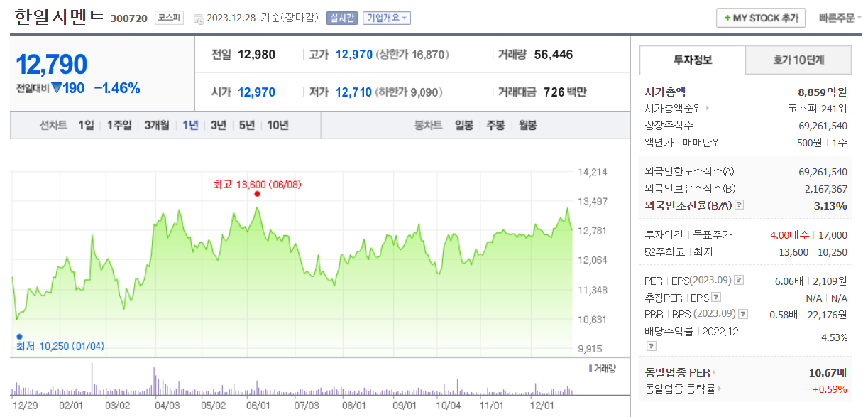Click 거래대금 value 726 백만
Image resolution: width=868 pixels, height=417 pixels.
565,92
